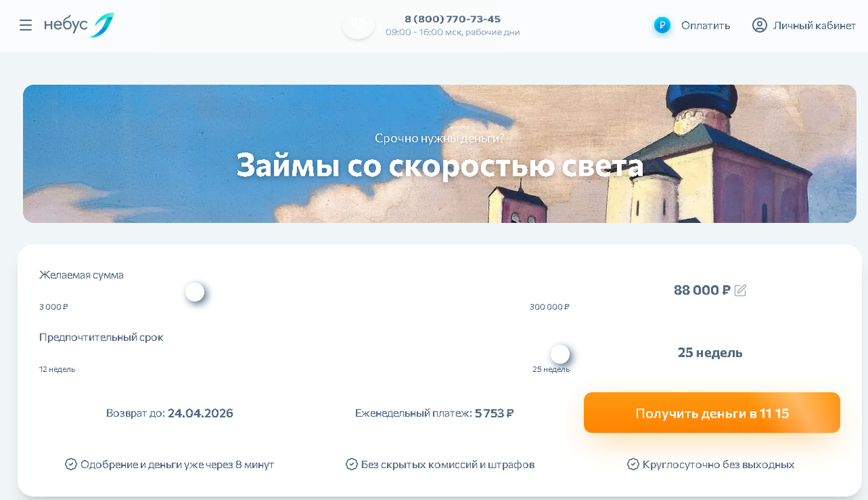Click the user profile icon

(759, 25)
